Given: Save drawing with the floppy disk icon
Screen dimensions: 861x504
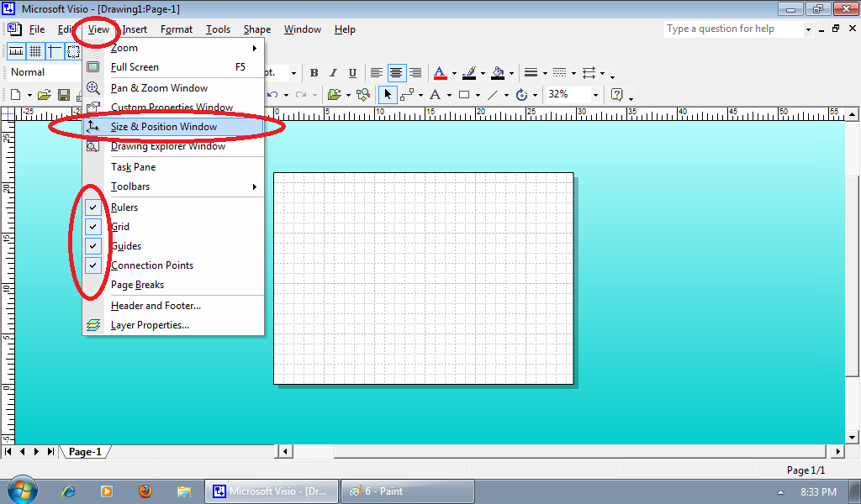Looking at the screenshot, I should tap(64, 95).
